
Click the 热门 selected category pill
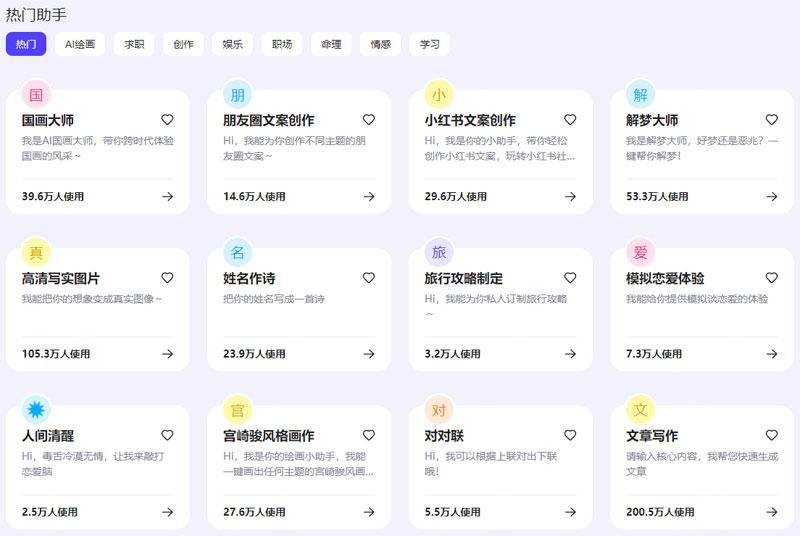tap(26, 44)
